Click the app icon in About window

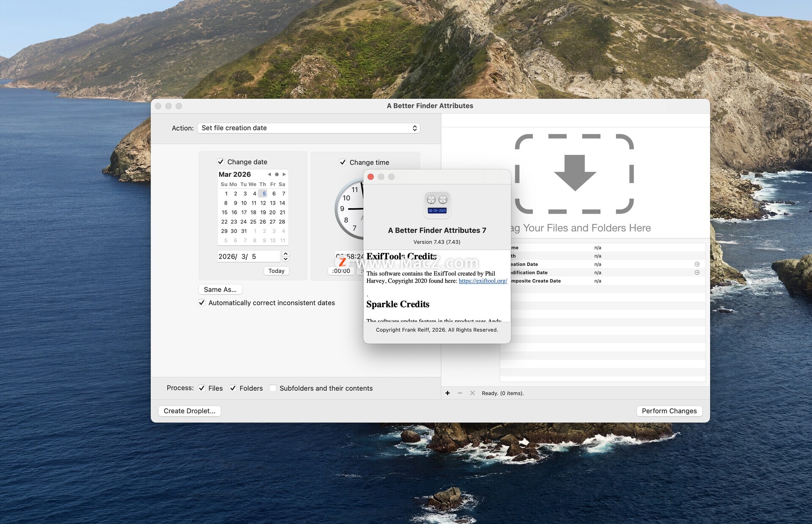[x=437, y=205]
